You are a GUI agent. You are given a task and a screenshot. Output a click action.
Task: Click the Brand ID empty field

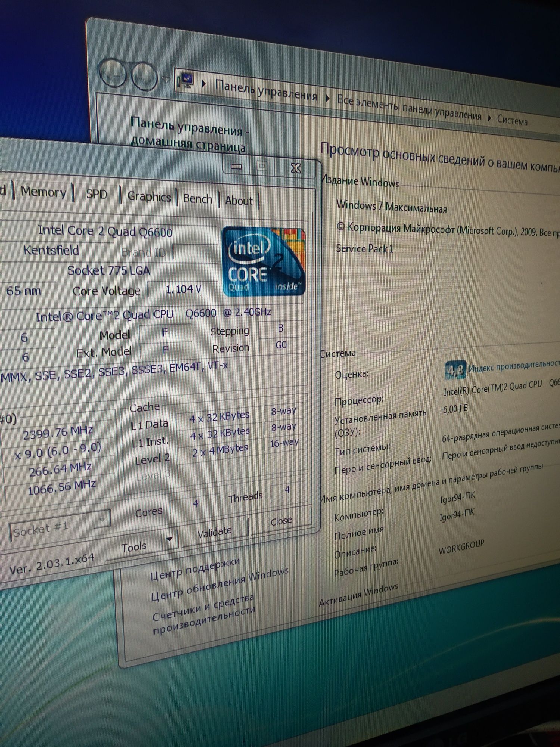click(195, 252)
